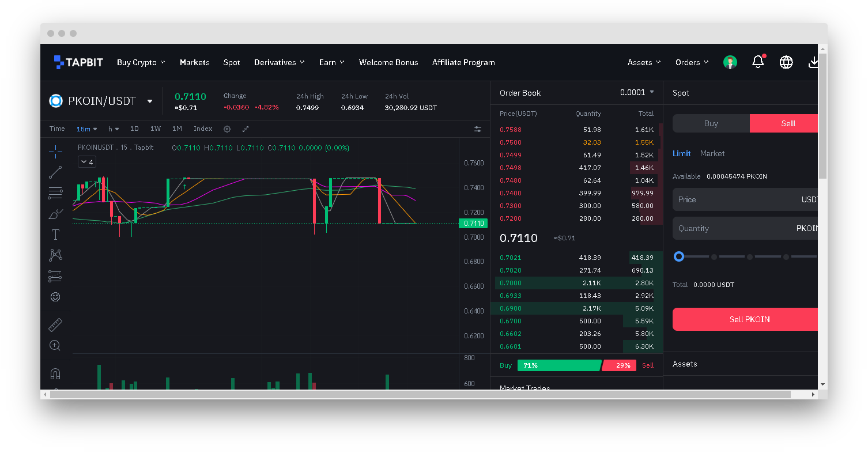Viewport: 868px width, 457px height.
Task: Click the download app icon
Action: (814, 62)
